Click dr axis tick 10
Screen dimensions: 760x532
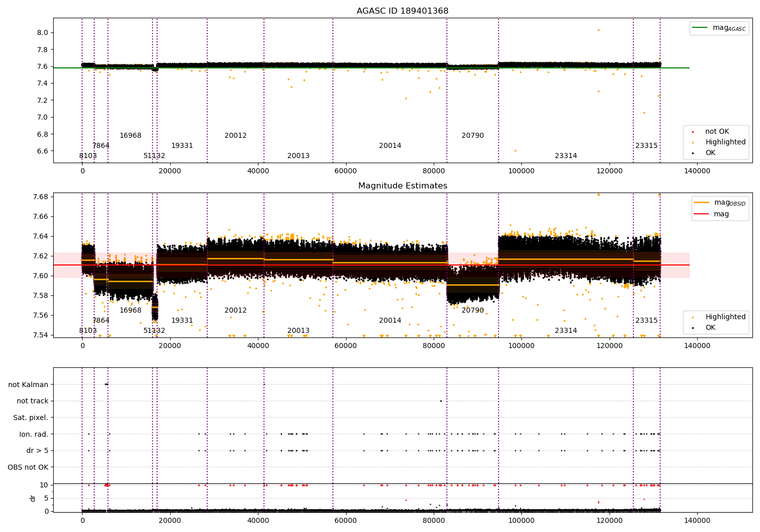[x=44, y=485]
